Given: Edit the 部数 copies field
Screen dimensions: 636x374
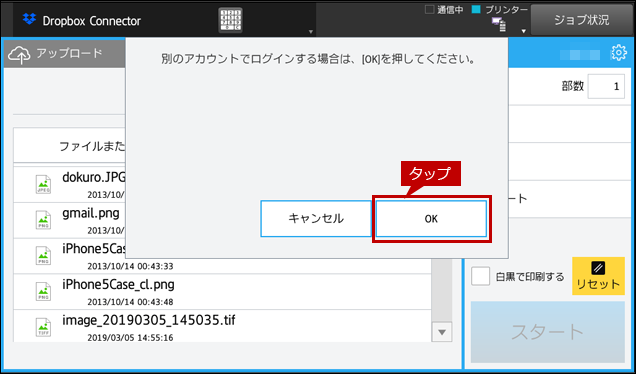Looking at the screenshot, I should [606, 86].
